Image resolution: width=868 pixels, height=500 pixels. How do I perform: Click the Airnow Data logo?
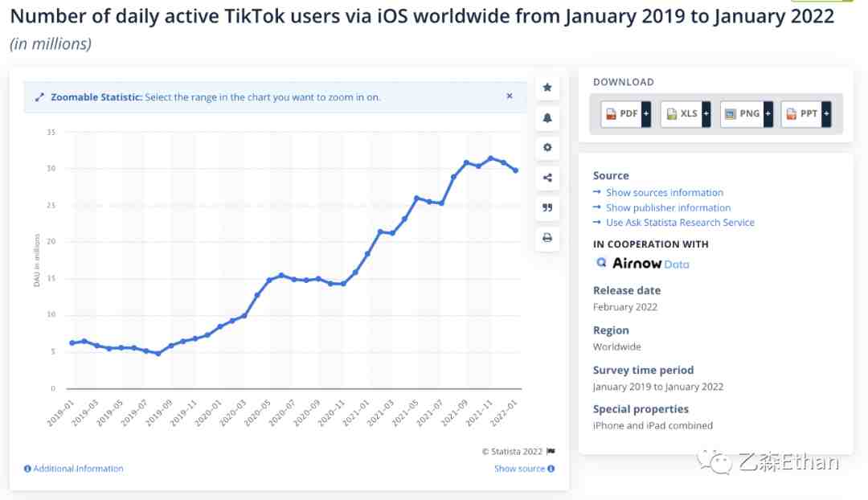(x=642, y=264)
